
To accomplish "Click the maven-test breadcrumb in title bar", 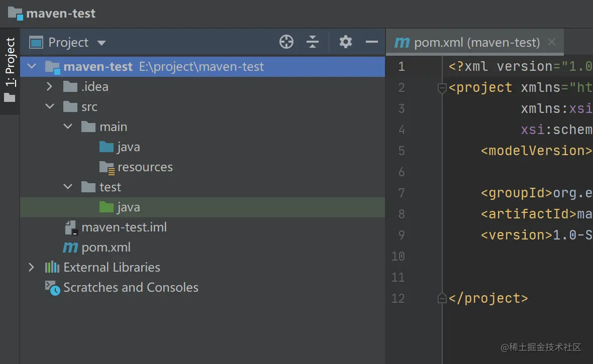I will (x=60, y=14).
